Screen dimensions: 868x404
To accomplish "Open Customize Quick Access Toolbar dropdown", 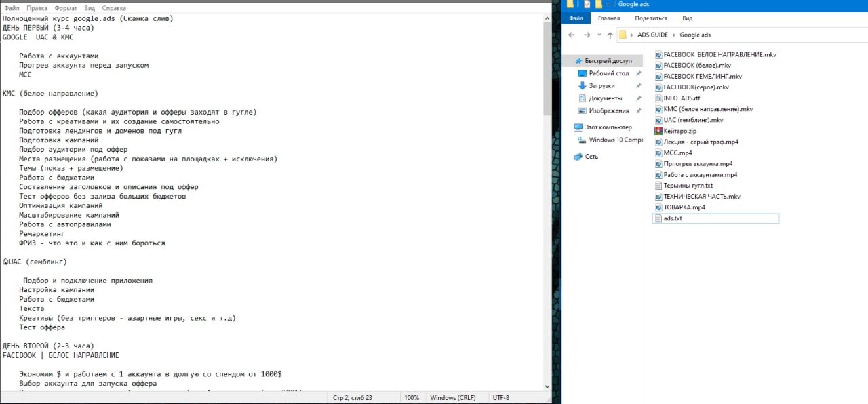I will [609, 4].
